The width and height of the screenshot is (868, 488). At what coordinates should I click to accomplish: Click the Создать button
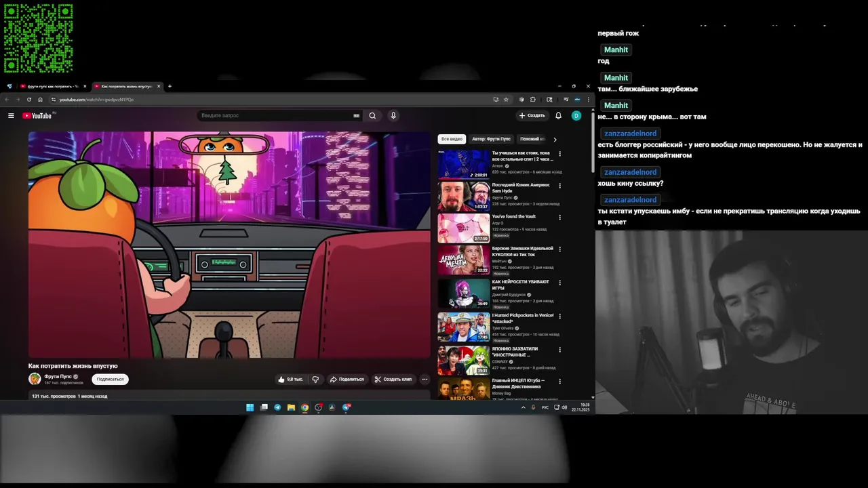[532, 116]
